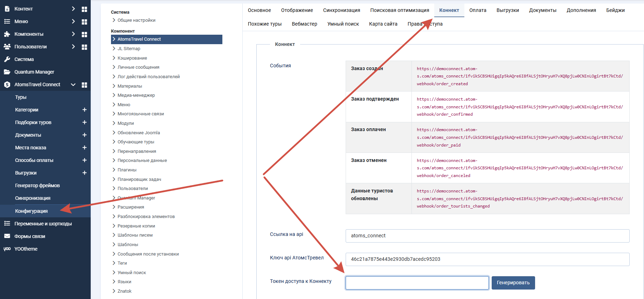The width and height of the screenshot is (644, 299).
Task: Add new Выгрузки with plus icon
Action: coord(84,173)
